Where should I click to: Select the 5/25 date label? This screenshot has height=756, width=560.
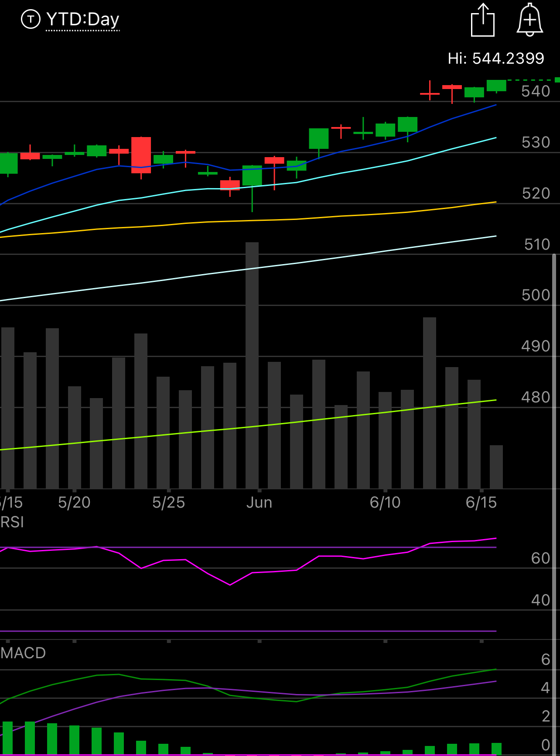(x=168, y=502)
